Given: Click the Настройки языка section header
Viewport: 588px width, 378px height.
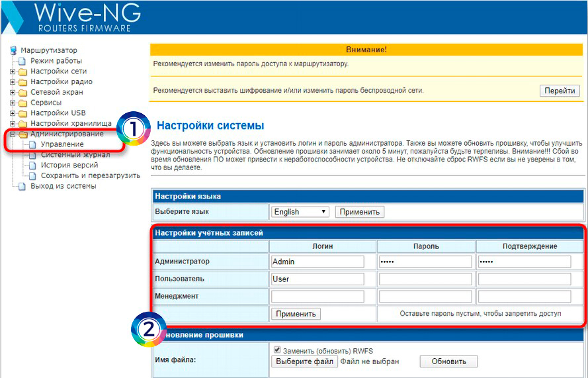Looking at the screenshot, I should coord(368,197).
